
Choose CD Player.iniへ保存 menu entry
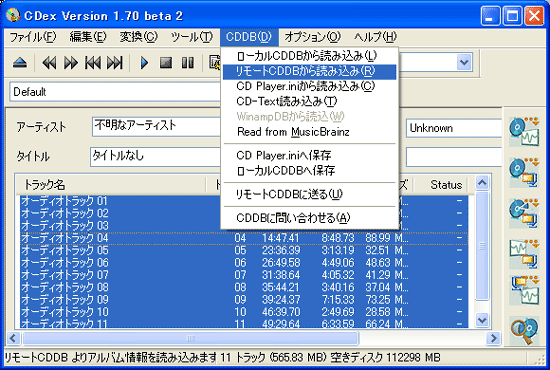[309, 155]
